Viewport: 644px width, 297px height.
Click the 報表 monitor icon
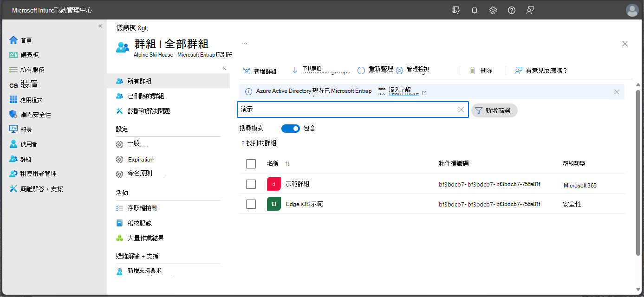(x=13, y=129)
